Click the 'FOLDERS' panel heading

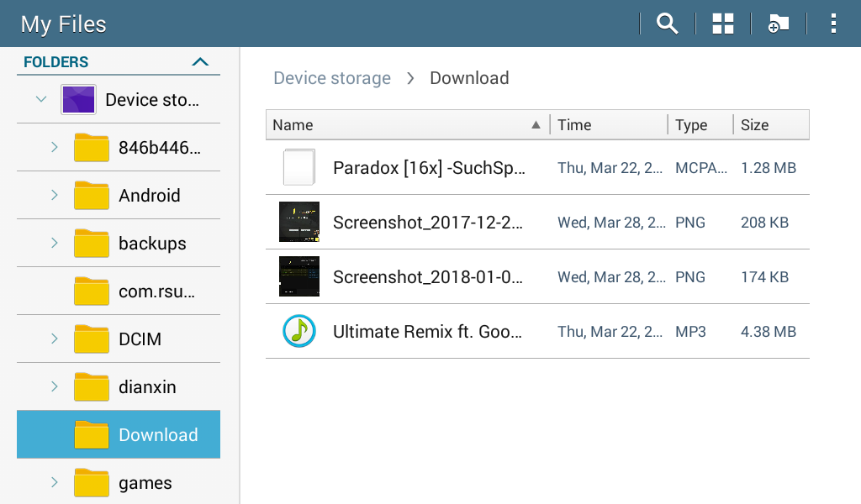click(x=56, y=62)
